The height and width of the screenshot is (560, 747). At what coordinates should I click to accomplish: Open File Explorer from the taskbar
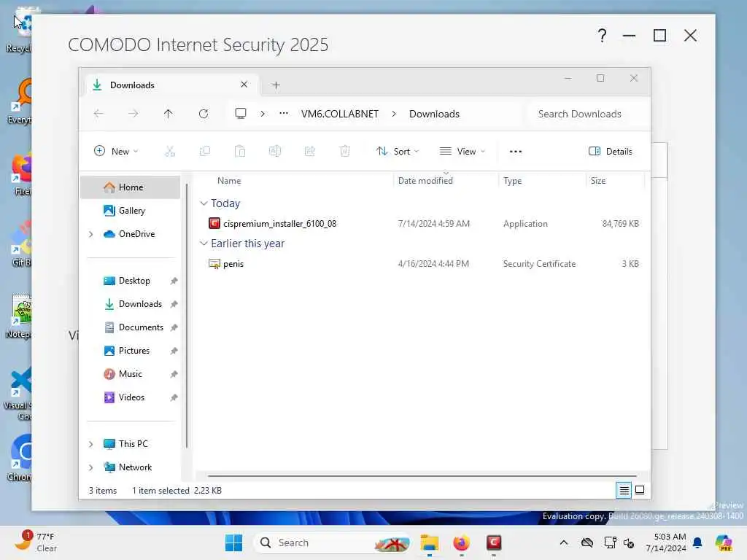tap(429, 542)
